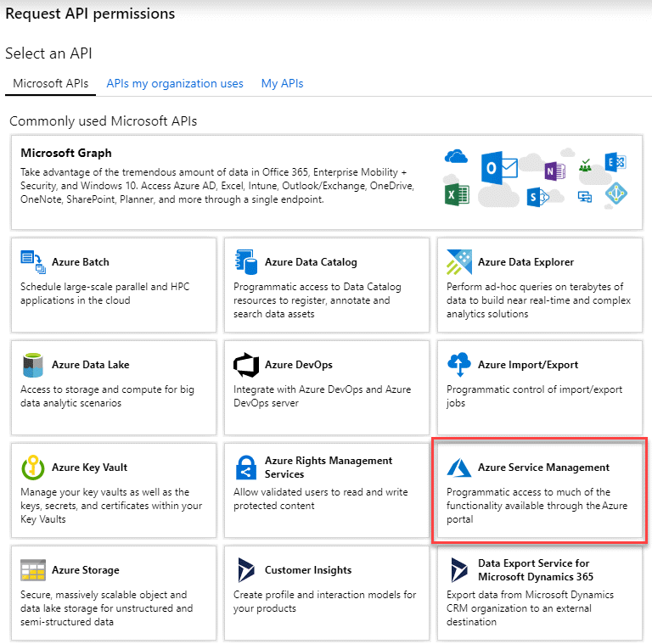Click the Azure Rights Management lock icon

tap(245, 468)
